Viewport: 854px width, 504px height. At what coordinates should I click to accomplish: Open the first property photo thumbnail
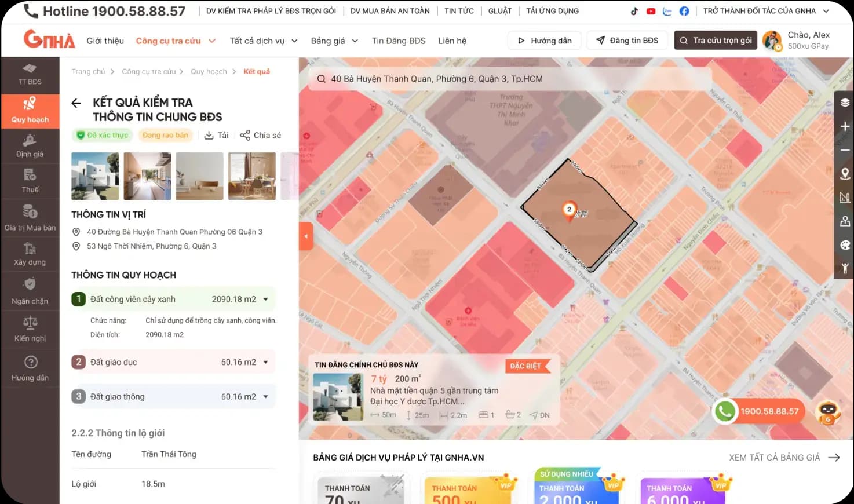click(95, 176)
